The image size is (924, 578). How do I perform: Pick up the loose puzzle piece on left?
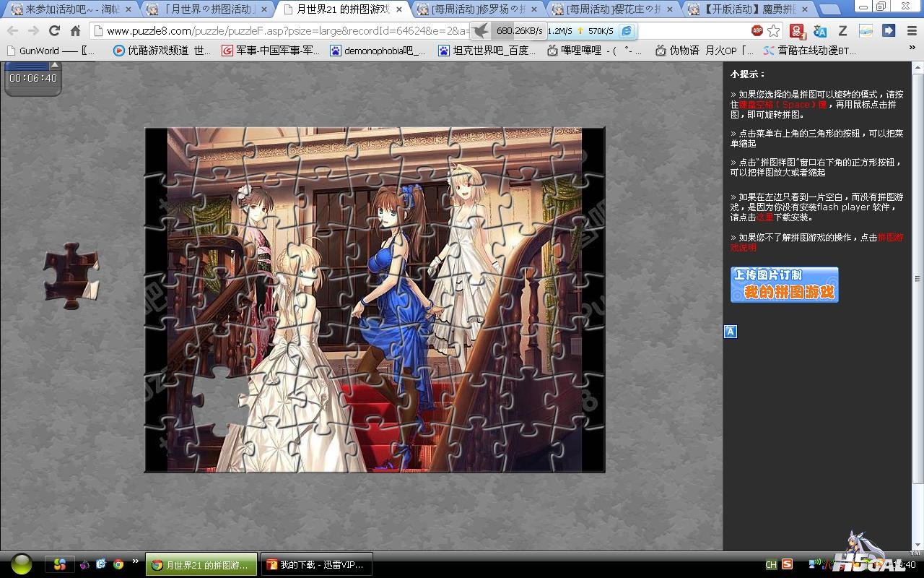[71, 276]
